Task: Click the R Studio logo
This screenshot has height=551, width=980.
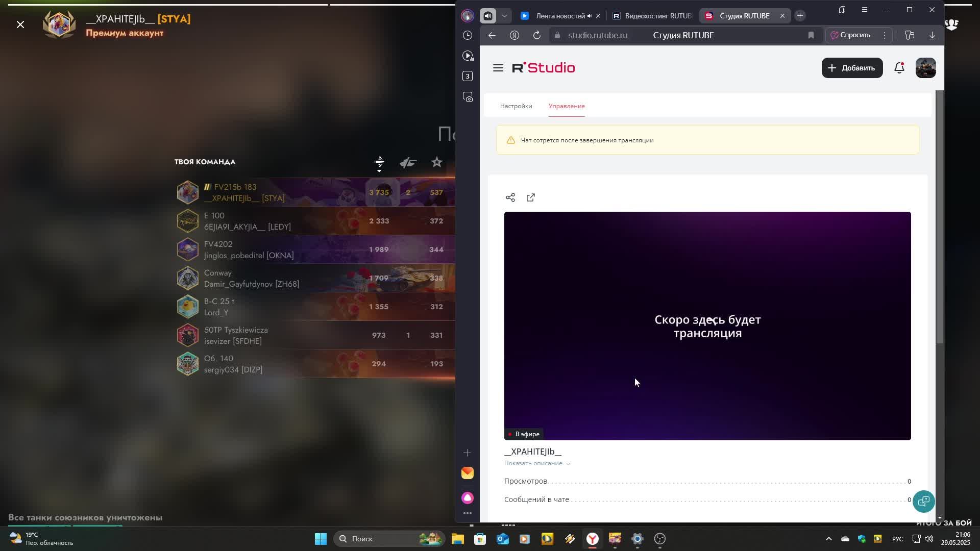Action: 544,68
